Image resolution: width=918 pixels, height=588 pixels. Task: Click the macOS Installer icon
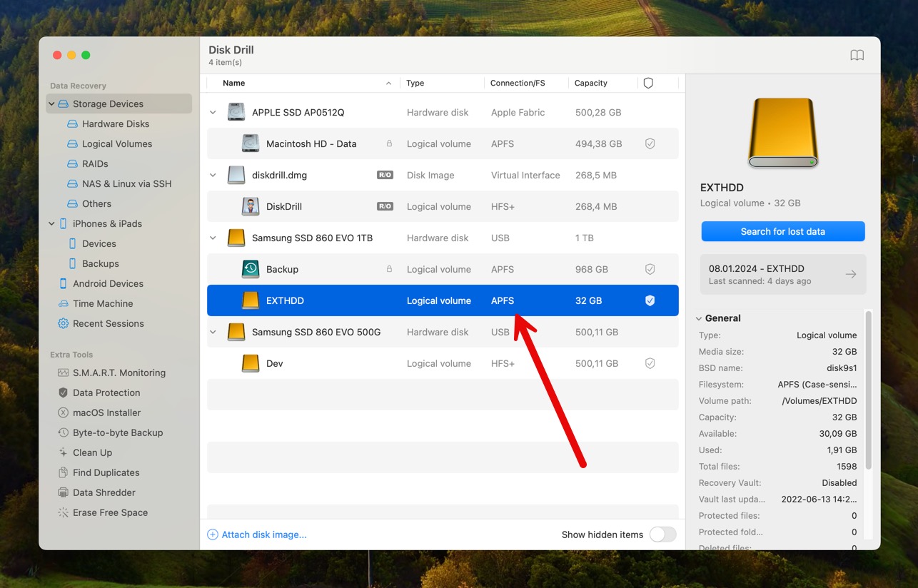pos(64,413)
